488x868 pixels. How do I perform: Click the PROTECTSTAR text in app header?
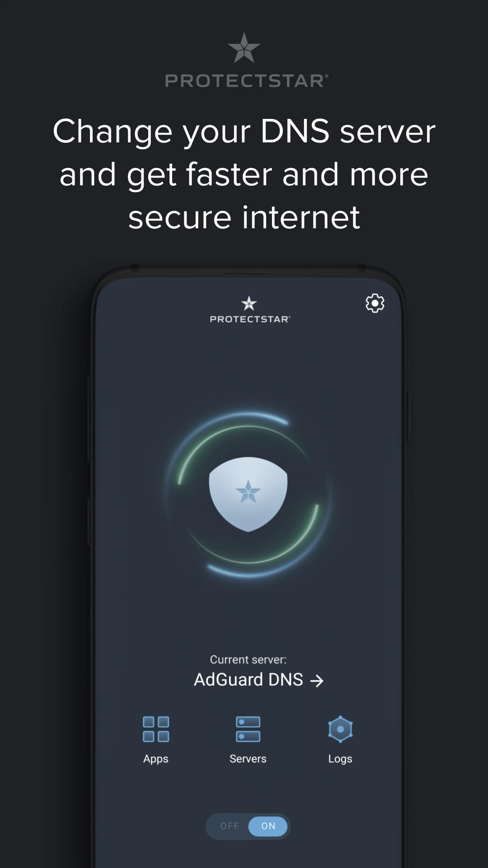(x=250, y=319)
